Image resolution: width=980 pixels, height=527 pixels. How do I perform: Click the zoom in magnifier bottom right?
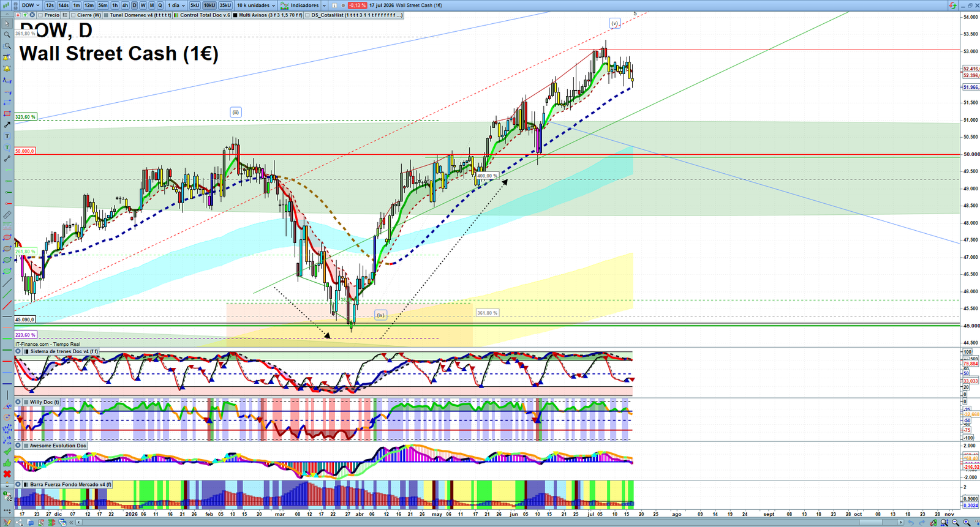pyautogui.click(x=967, y=522)
